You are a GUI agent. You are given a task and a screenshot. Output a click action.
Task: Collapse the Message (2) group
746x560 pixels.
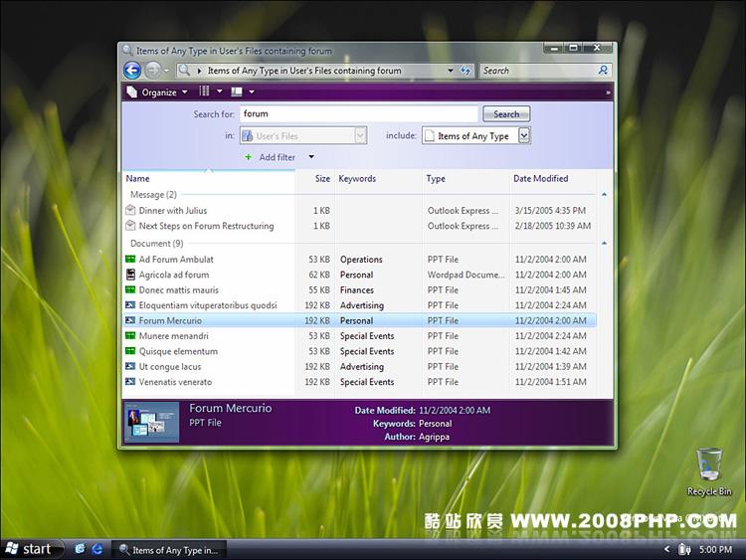(604, 195)
